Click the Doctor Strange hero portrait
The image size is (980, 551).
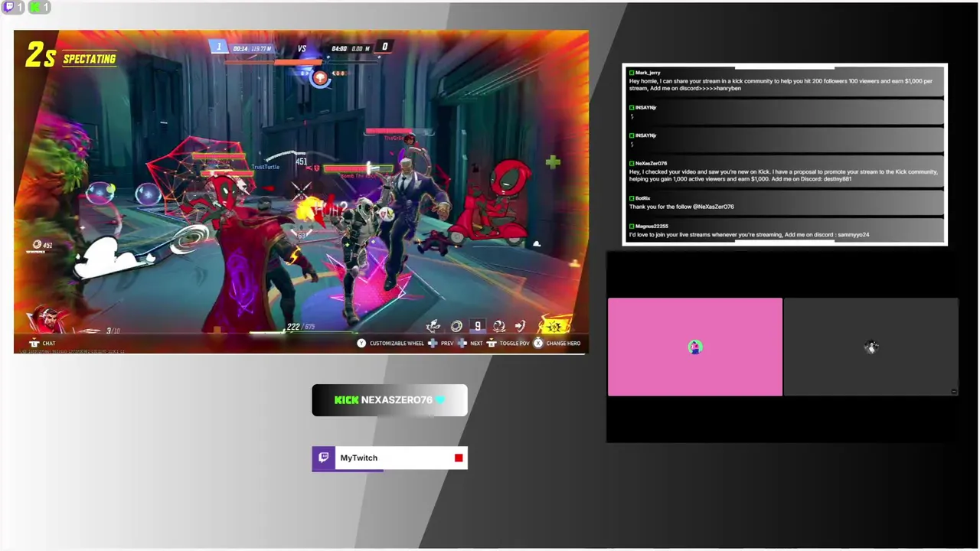pyautogui.click(x=47, y=320)
